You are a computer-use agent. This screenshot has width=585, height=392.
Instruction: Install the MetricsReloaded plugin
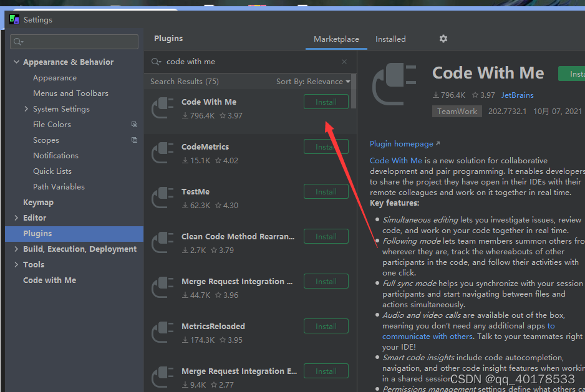pos(326,326)
